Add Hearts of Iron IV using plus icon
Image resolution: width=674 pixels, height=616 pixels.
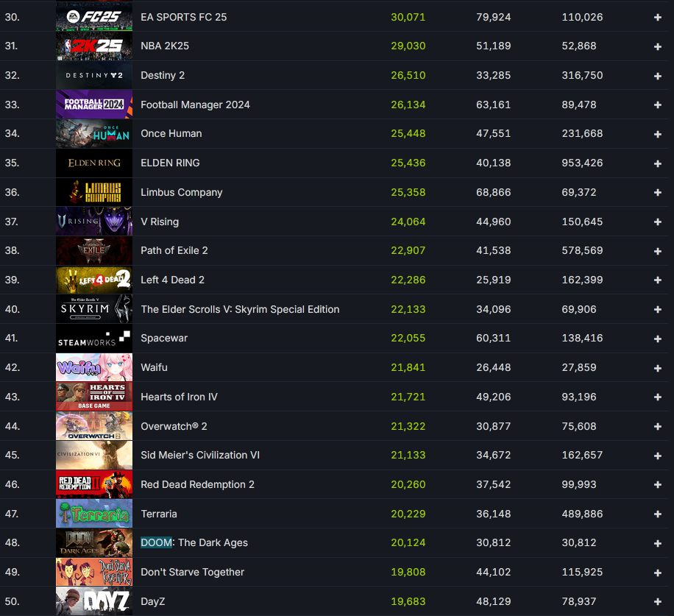click(657, 397)
